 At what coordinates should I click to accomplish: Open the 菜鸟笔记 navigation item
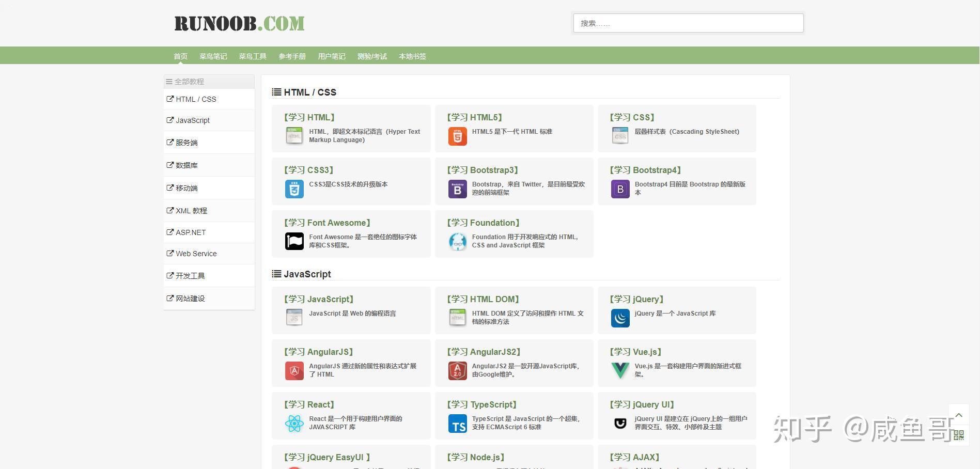213,56
